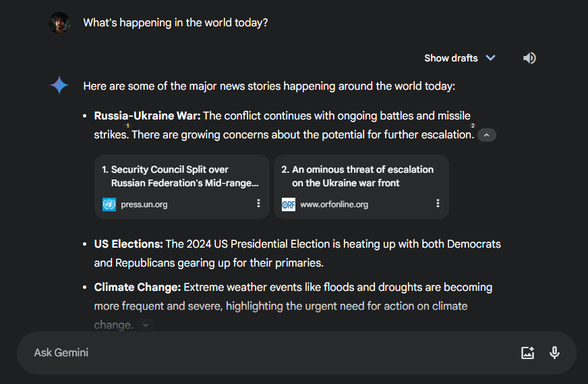Click the speaker listen icon
This screenshot has width=588, height=384.
click(529, 58)
